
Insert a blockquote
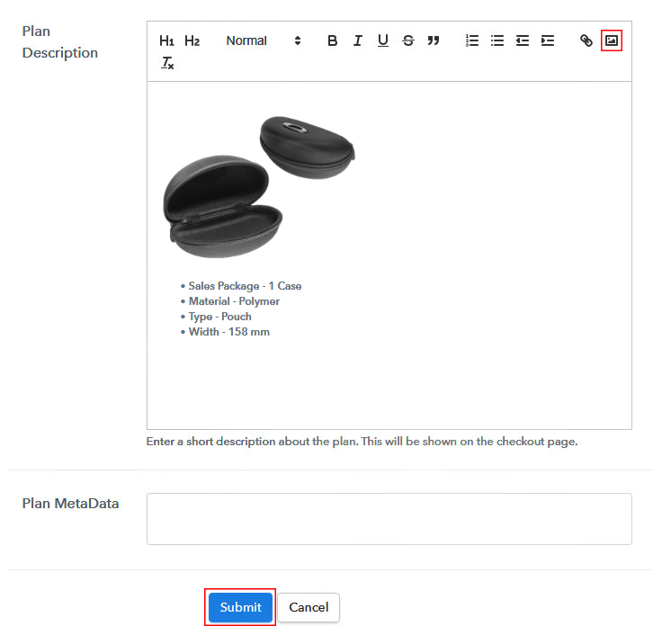tap(434, 40)
